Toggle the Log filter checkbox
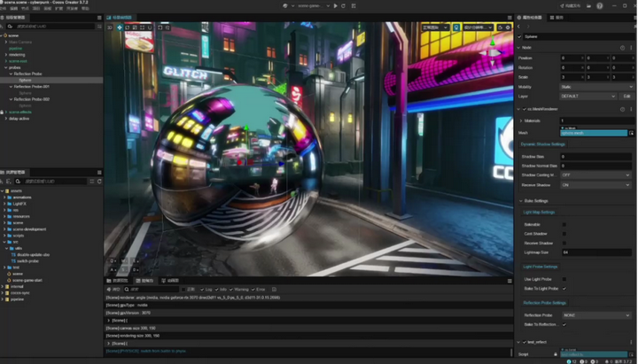This screenshot has width=638, height=364. [202, 290]
